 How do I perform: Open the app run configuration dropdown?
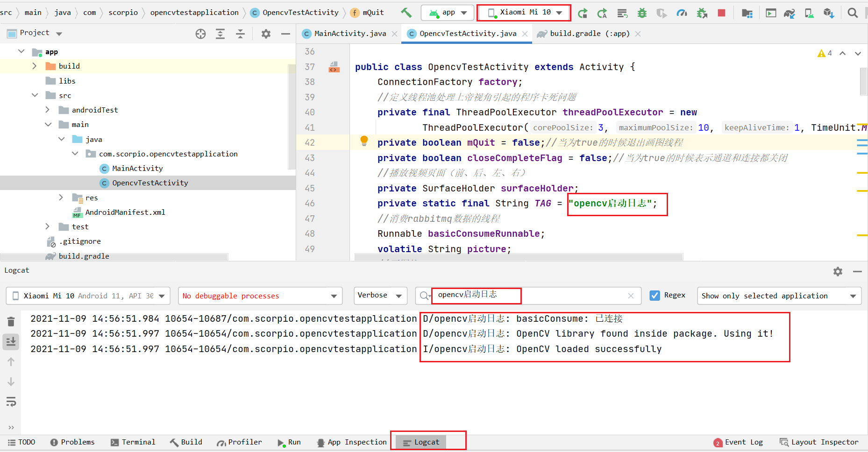tap(448, 13)
